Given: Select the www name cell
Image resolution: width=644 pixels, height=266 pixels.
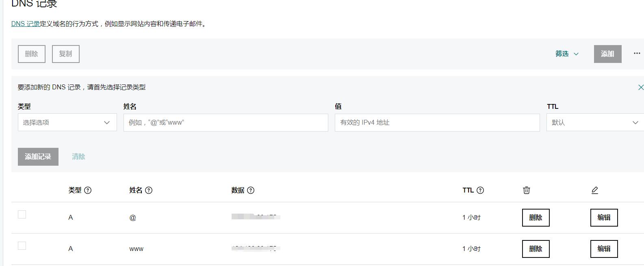Looking at the screenshot, I should point(137,249).
